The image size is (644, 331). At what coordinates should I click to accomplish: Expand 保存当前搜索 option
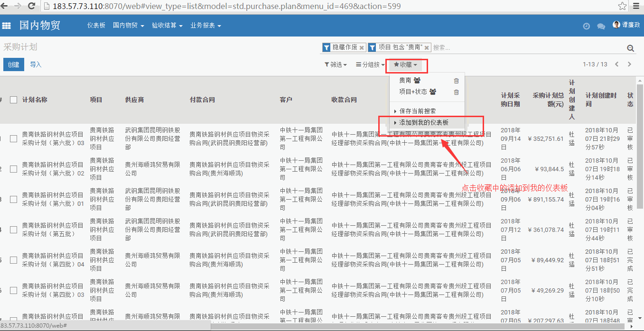coord(417,111)
